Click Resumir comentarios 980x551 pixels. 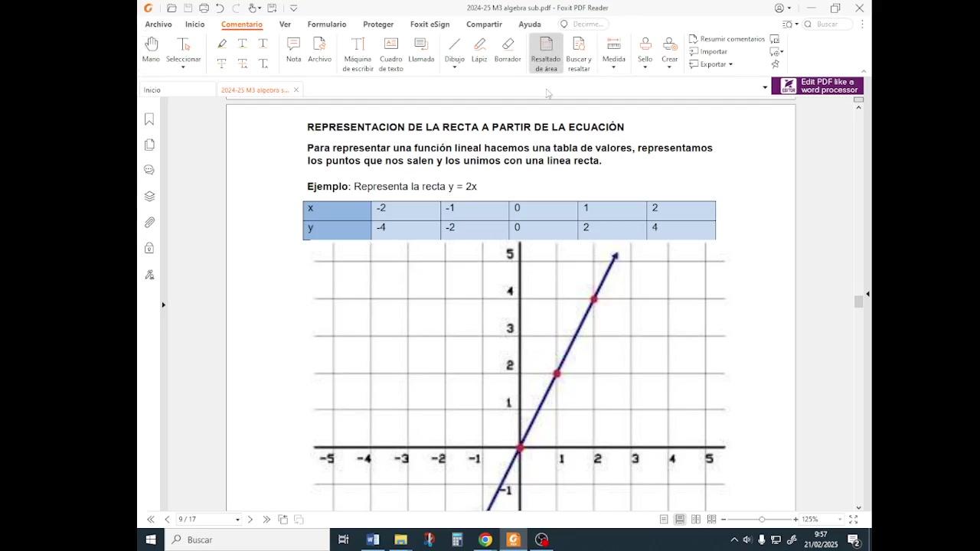[727, 39]
